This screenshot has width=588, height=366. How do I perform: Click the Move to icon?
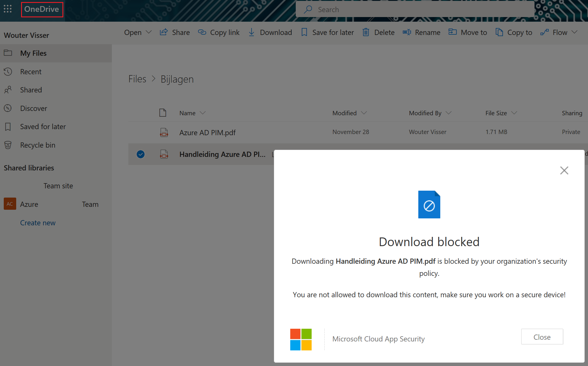tap(452, 32)
